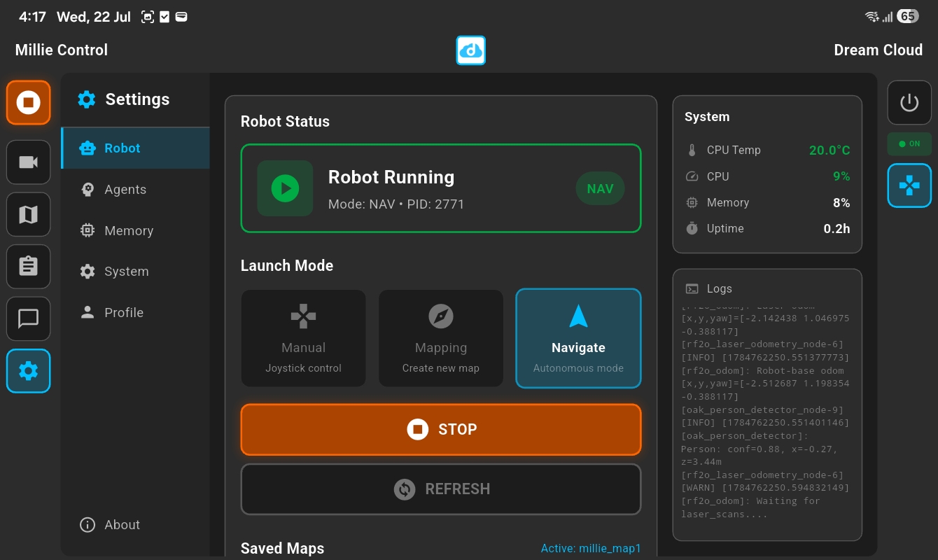Viewport: 938px width, 560px height.
Task: Open the camera view from left rail
Action: tap(29, 162)
